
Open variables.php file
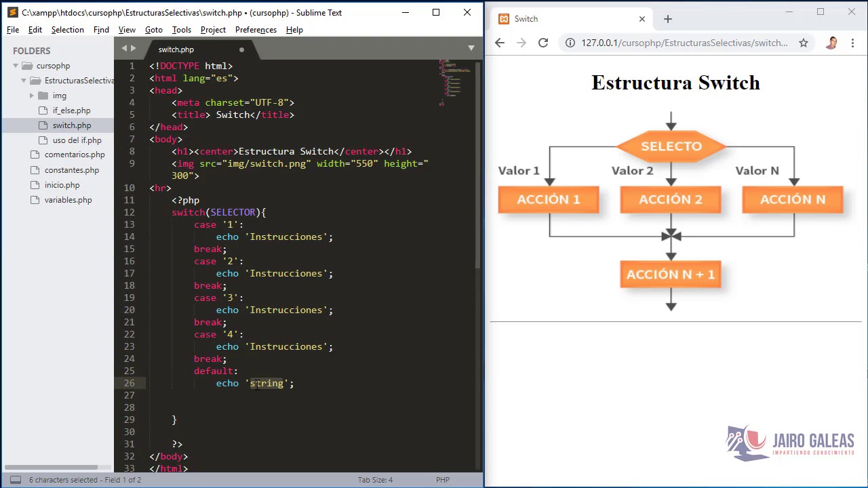pos(68,200)
